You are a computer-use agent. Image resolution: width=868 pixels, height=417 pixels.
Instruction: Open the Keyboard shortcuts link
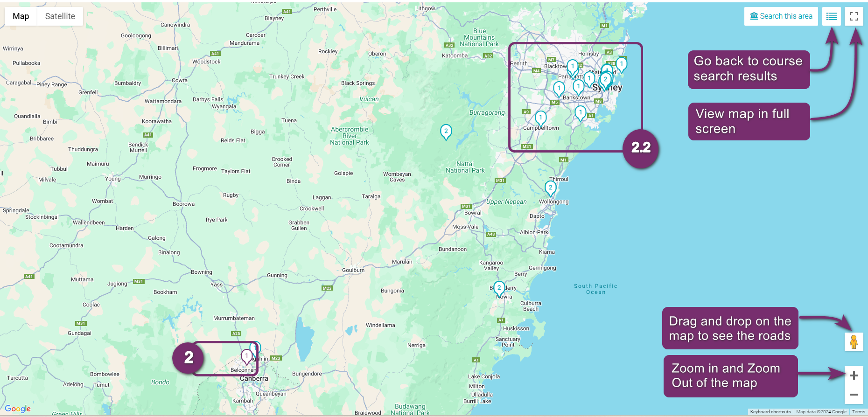pyautogui.click(x=770, y=412)
